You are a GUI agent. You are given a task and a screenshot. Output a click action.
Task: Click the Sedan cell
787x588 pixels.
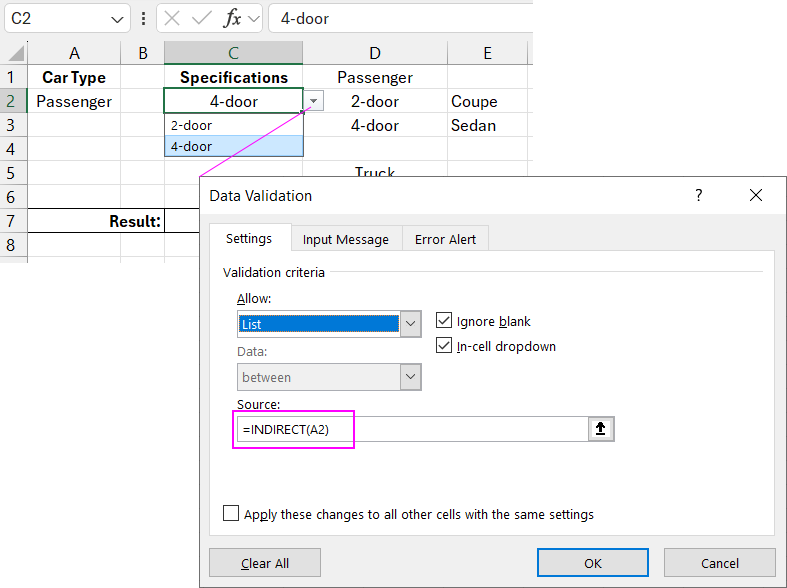click(487, 125)
